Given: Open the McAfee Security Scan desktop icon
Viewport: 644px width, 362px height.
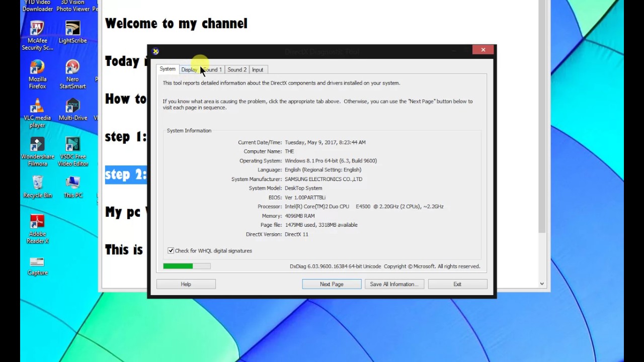Looking at the screenshot, I should 37,29.
